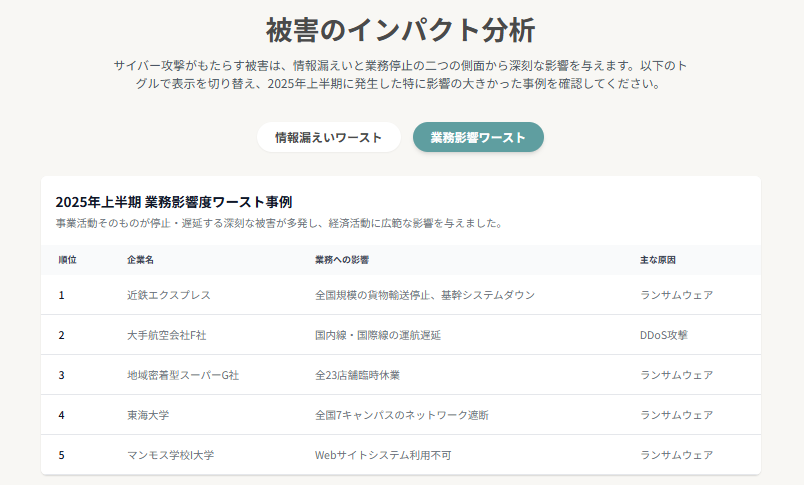Click rank number 1 in table
Screen dimensions: 804x485
pyautogui.click(x=62, y=295)
